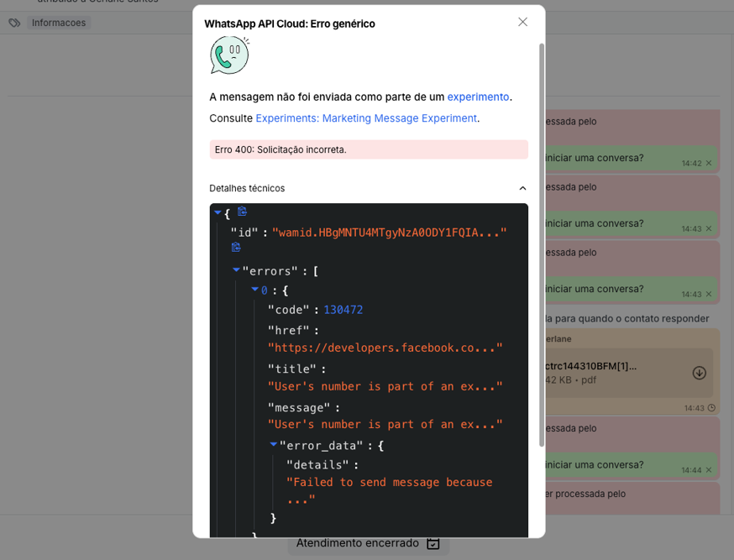Click the sad WhatsApp phone bubble icon
Viewport: 734px width, 560px height.
[228, 55]
